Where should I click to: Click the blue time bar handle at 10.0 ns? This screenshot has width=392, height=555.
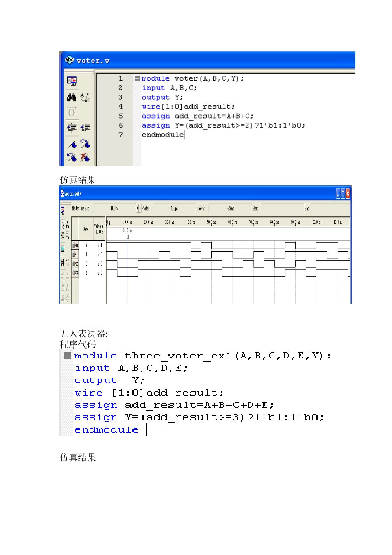(x=128, y=237)
